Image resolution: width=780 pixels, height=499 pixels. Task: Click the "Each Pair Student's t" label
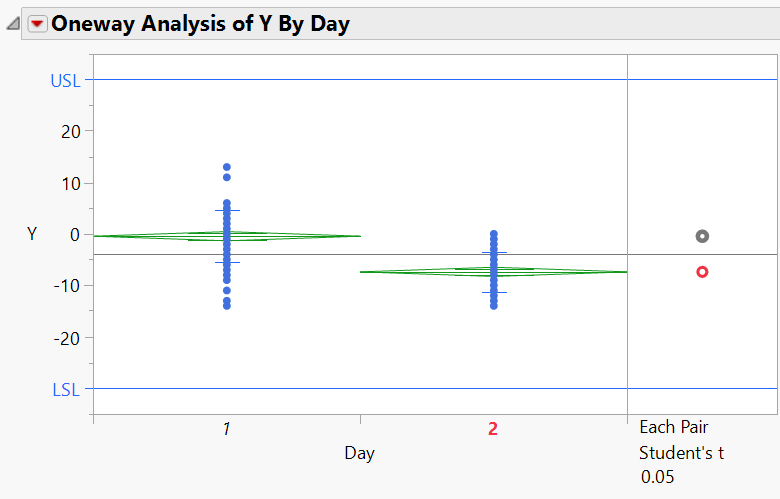(681, 440)
